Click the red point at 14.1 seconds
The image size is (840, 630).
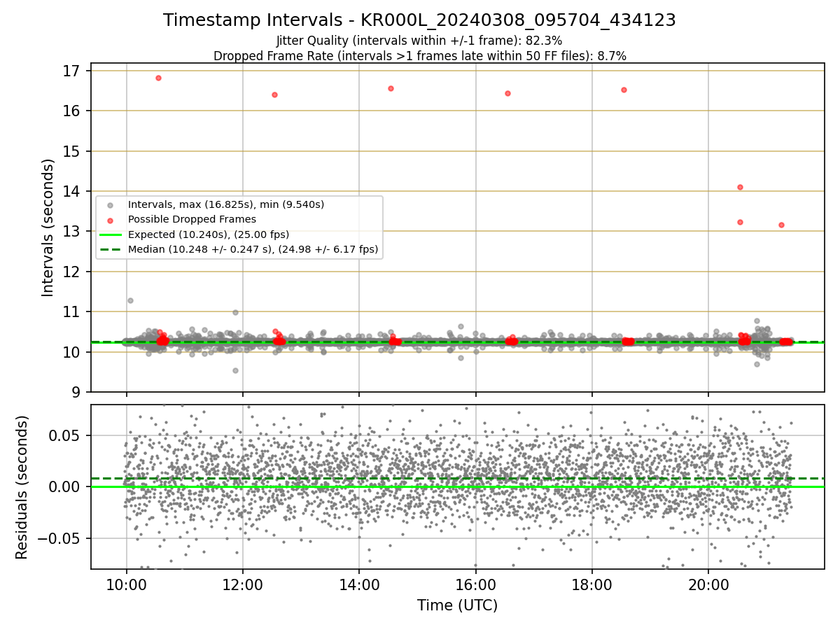(x=740, y=187)
